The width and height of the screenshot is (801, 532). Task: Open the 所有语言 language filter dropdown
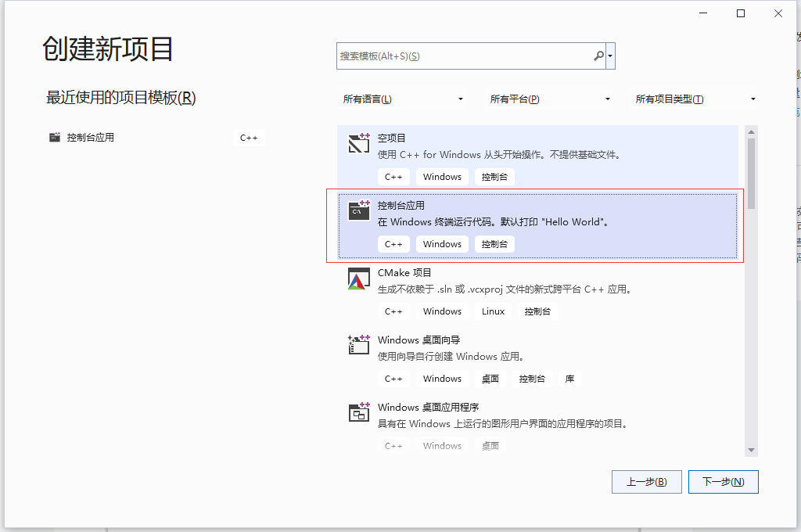tap(403, 99)
